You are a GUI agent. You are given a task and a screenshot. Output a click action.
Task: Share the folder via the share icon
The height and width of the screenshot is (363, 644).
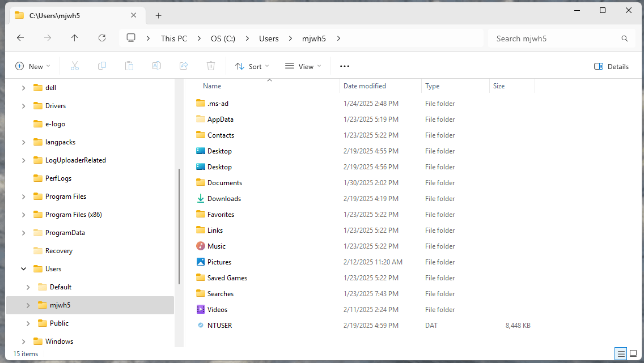[184, 66]
